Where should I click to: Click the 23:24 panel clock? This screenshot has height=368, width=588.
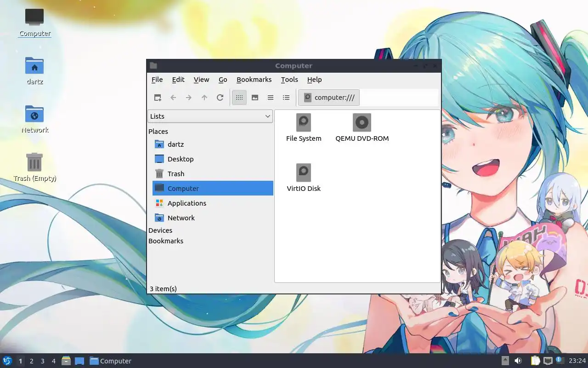click(577, 361)
